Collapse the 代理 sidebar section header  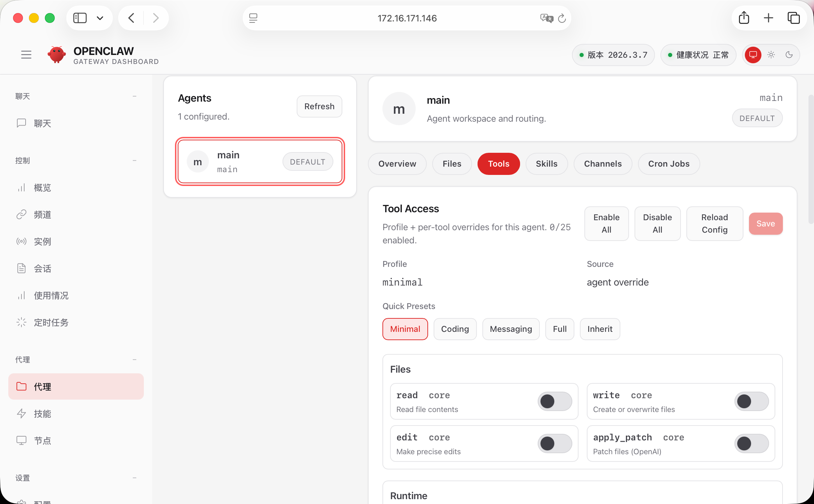coord(135,360)
